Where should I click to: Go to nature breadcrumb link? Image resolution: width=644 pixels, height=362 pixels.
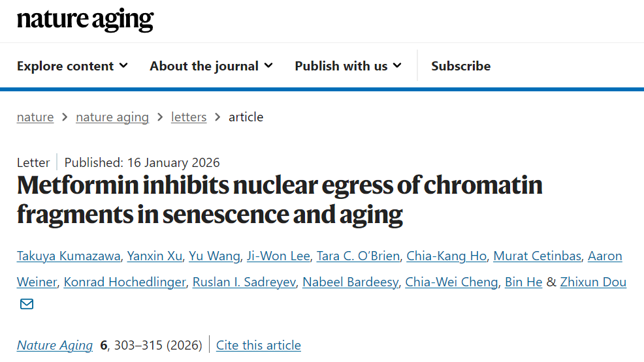pyautogui.click(x=35, y=117)
